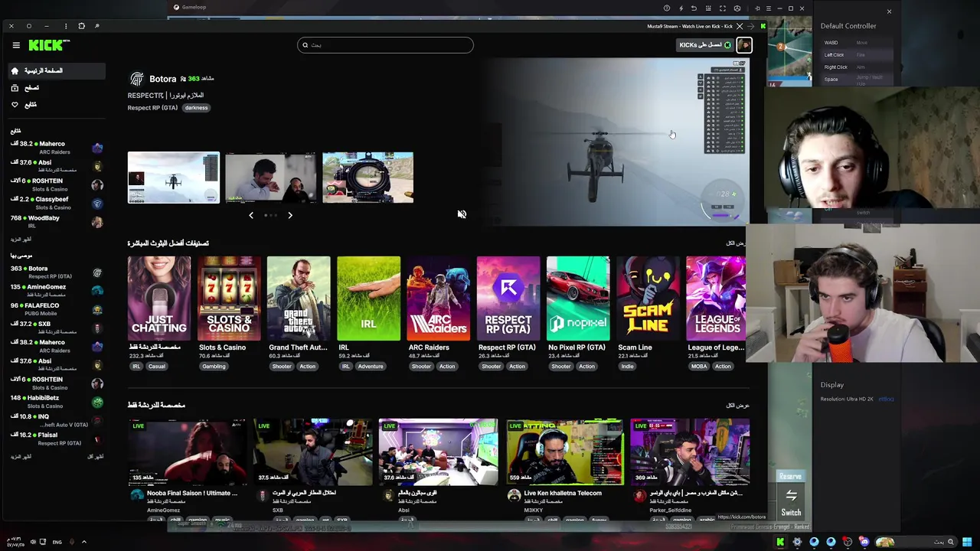Focus the Kick search field

[385, 45]
